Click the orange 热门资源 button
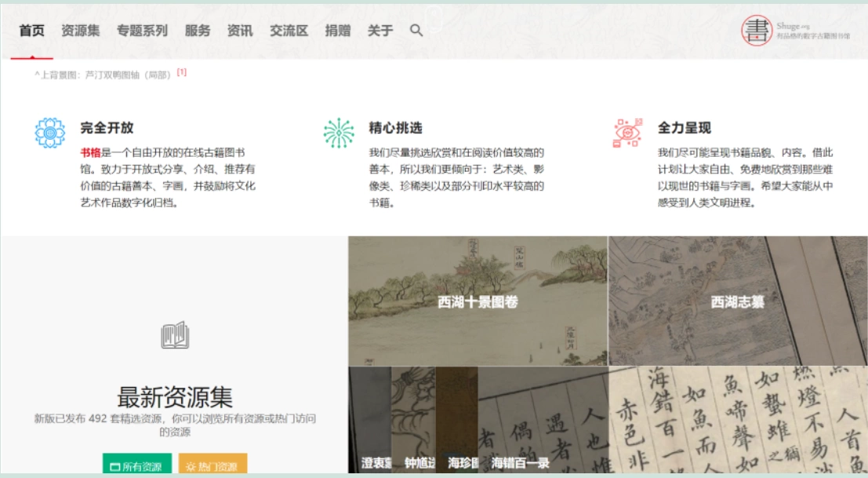The height and width of the screenshot is (478, 868). click(212, 465)
